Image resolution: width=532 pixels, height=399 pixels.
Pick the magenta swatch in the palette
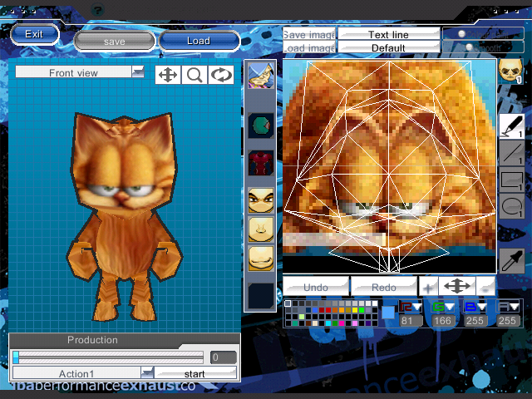pyautogui.click(x=342, y=323)
